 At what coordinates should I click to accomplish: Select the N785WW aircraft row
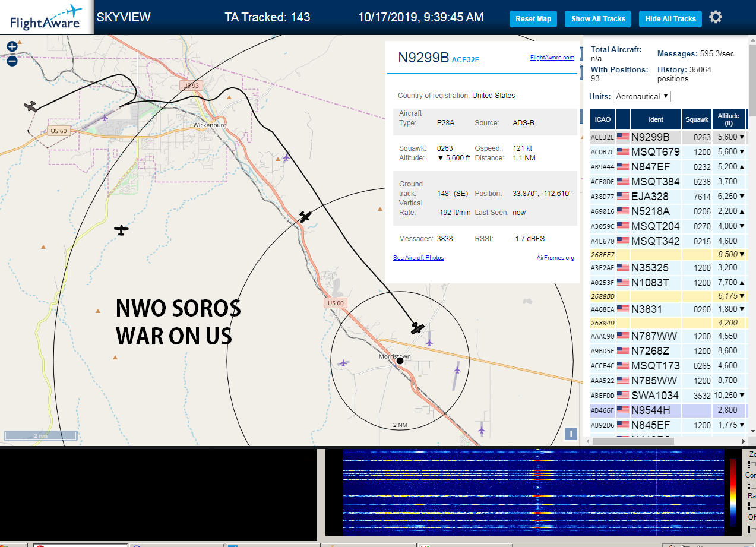tap(668, 380)
